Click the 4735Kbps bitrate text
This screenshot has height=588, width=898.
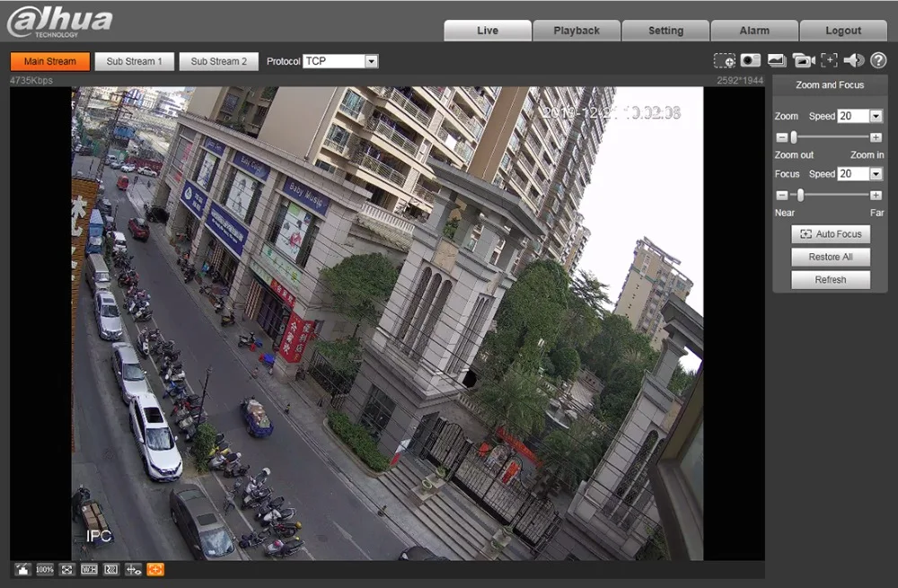point(31,80)
